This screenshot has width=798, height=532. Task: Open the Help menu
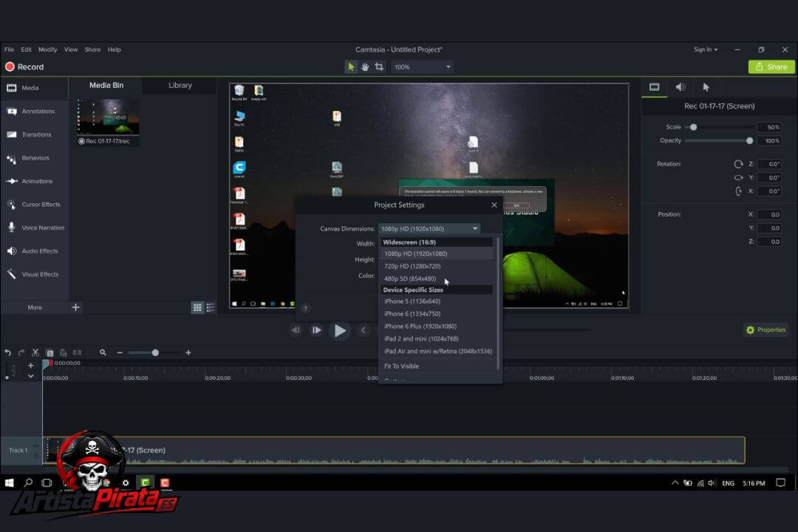[x=114, y=50]
